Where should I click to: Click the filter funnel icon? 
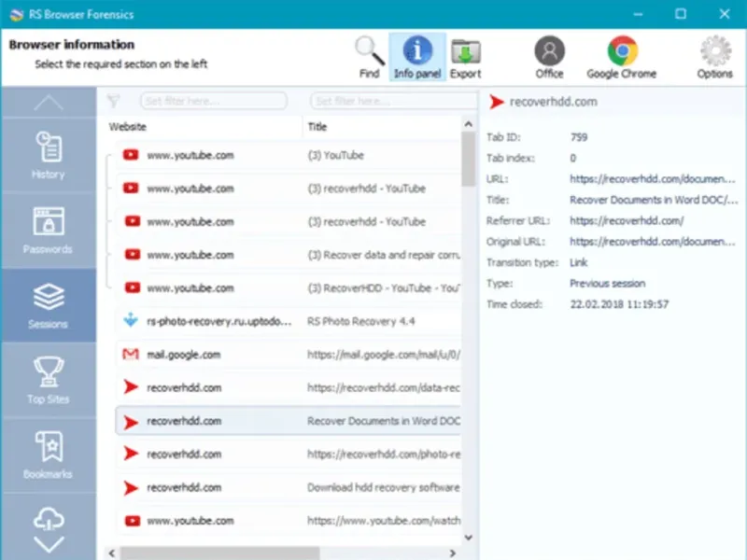coord(113,101)
